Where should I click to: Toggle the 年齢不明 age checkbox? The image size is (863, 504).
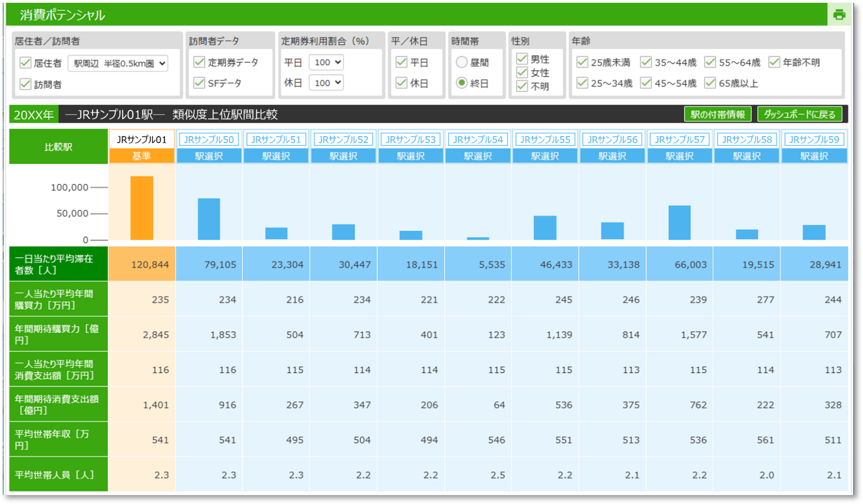pos(774,62)
